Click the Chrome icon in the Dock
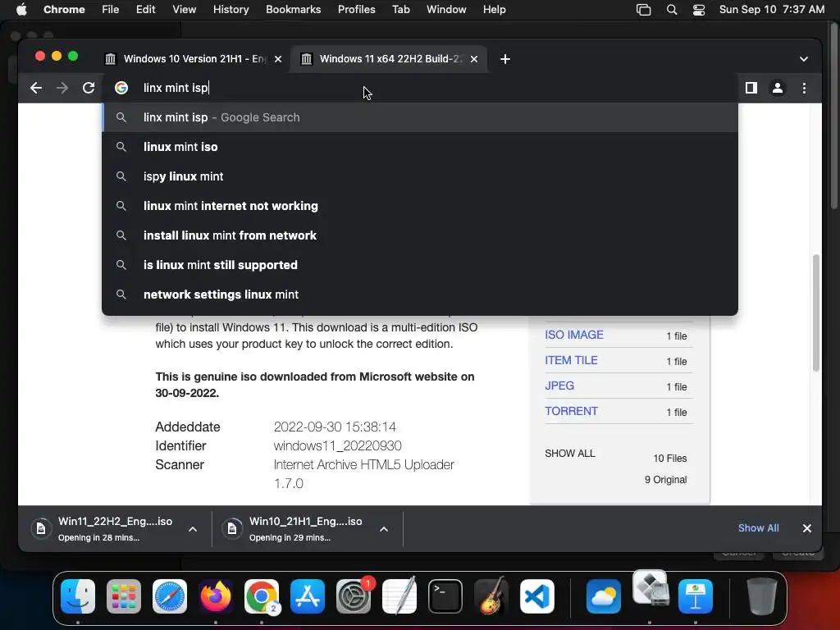Viewport: 840px width, 630px height. [x=262, y=596]
